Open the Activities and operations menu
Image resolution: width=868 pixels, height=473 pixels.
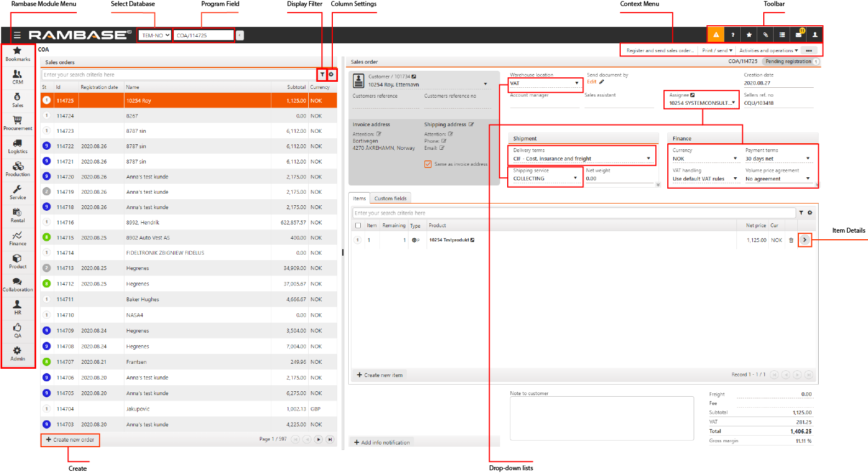point(768,50)
